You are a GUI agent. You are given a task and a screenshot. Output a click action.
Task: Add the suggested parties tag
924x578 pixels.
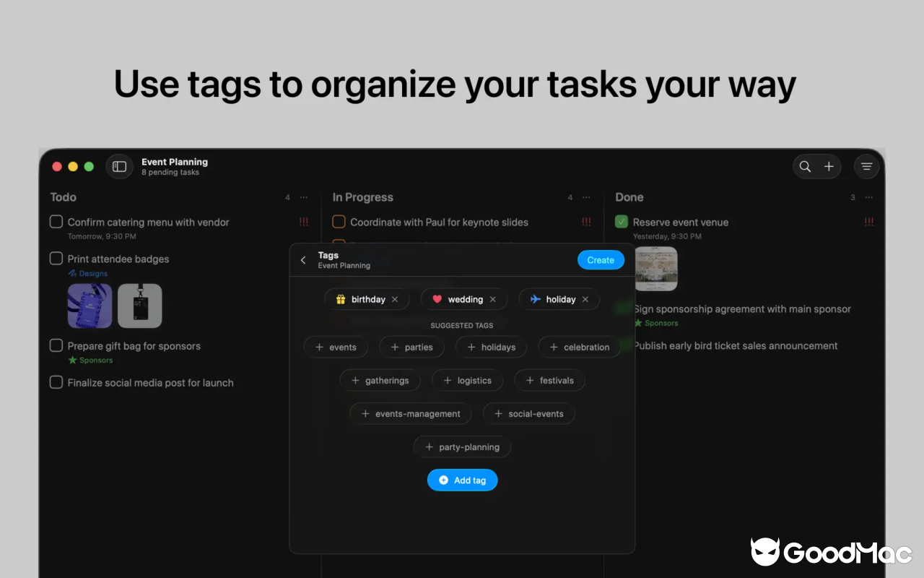tap(411, 347)
